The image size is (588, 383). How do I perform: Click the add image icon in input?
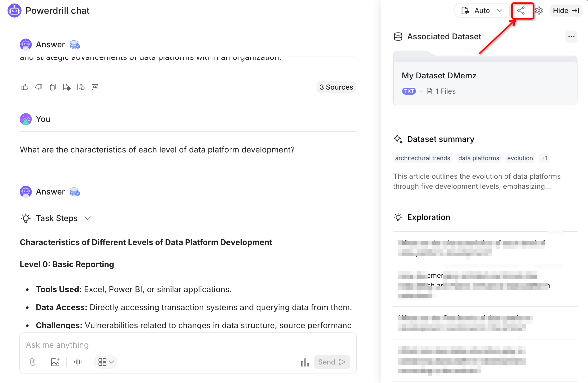coord(55,362)
